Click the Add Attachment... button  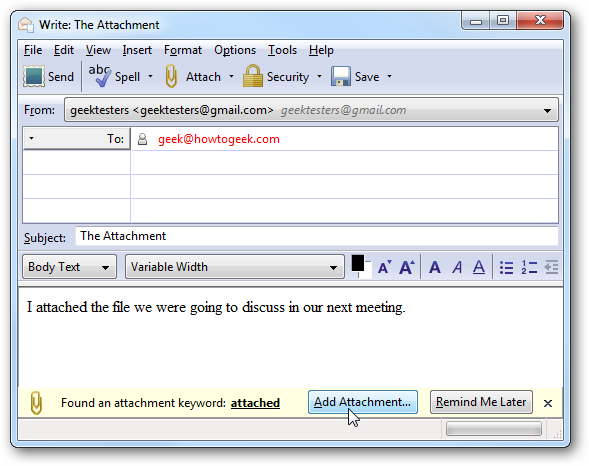[x=362, y=402]
